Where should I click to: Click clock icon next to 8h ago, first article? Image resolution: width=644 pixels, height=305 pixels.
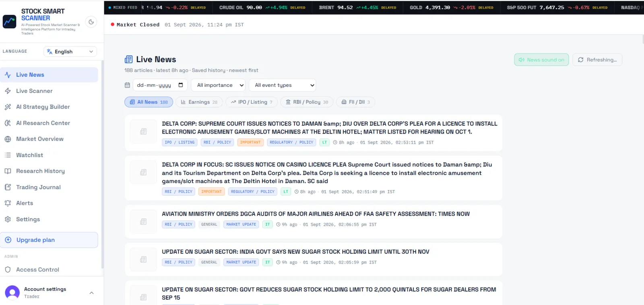pyautogui.click(x=335, y=142)
